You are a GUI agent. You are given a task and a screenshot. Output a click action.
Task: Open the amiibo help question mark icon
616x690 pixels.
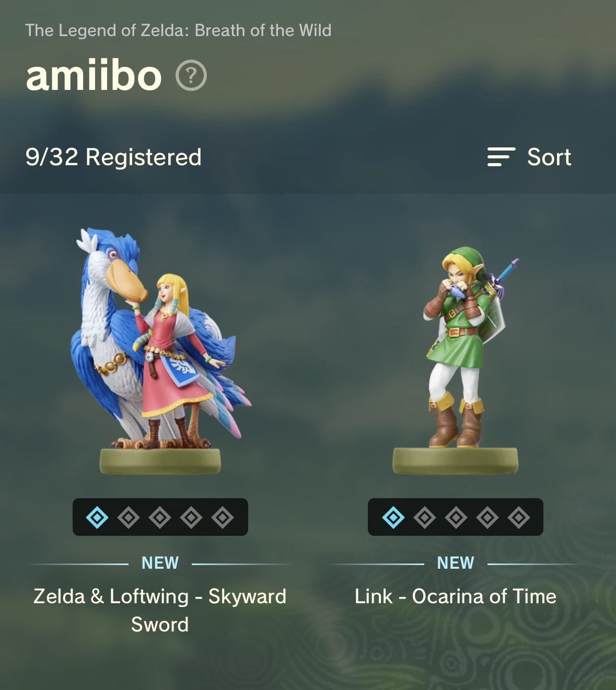[x=191, y=76]
